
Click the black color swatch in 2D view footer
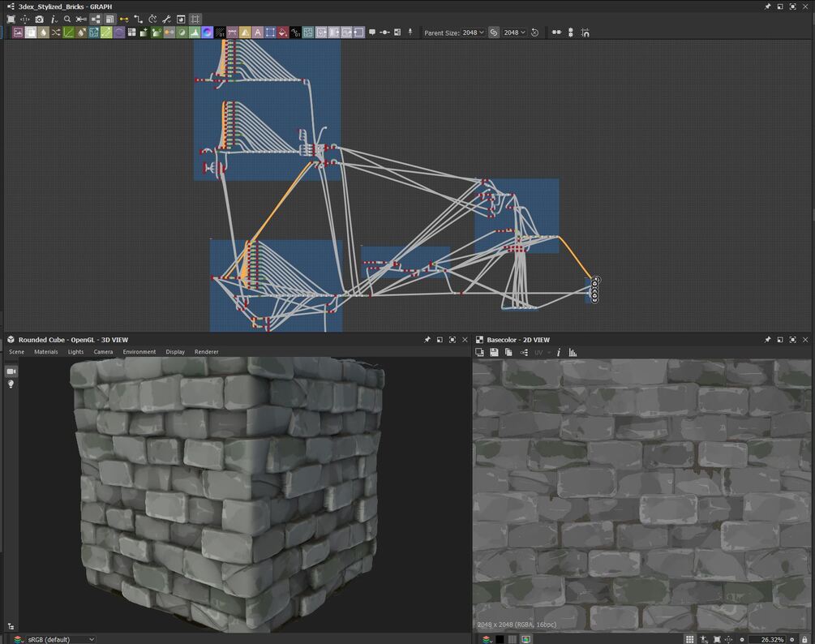pos(500,639)
